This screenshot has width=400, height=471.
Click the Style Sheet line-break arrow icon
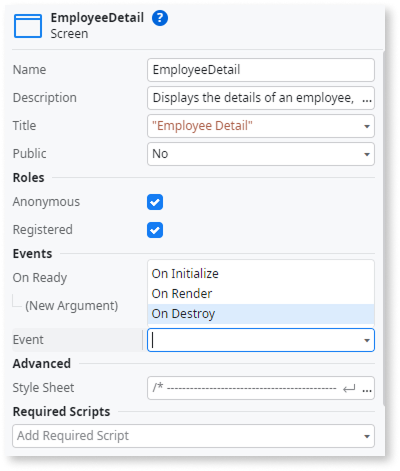tap(349, 389)
